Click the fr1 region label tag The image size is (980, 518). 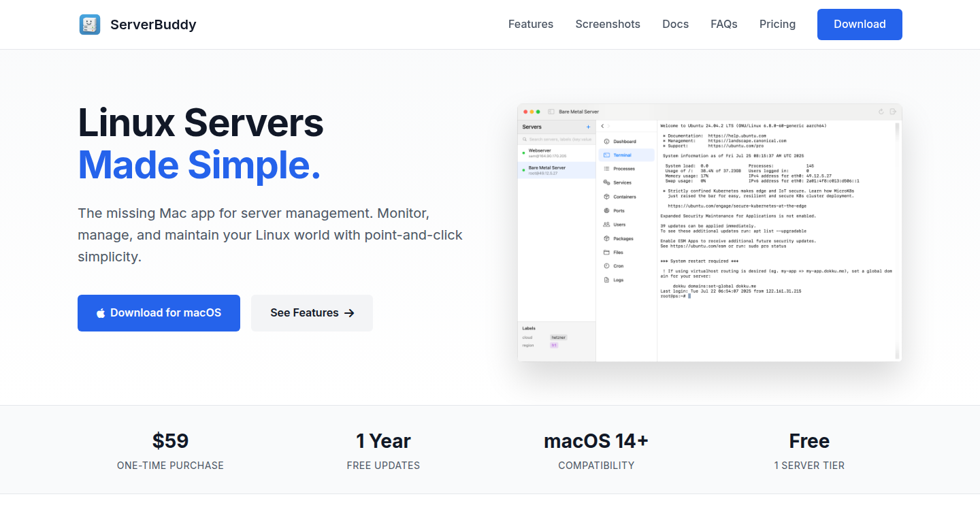click(x=554, y=345)
